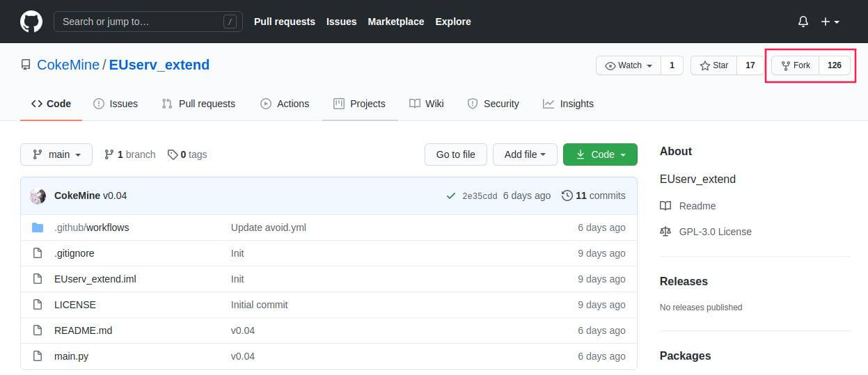The image size is (868, 375).
Task: Open the Initial commit message for LICENSE
Action: 260,305
